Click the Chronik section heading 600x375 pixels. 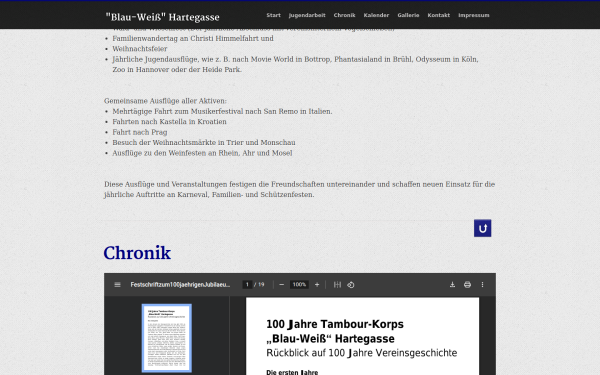137,253
